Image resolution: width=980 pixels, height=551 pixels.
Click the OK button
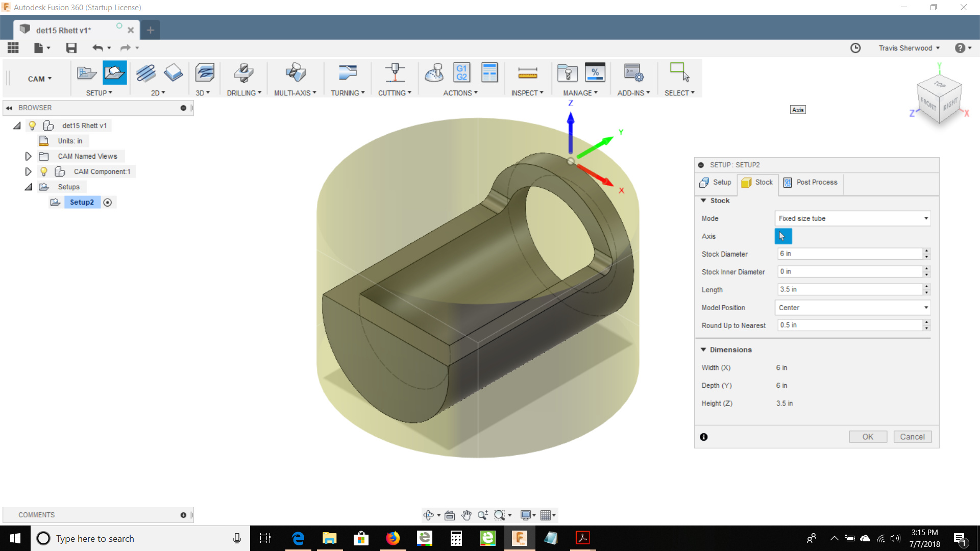click(868, 437)
